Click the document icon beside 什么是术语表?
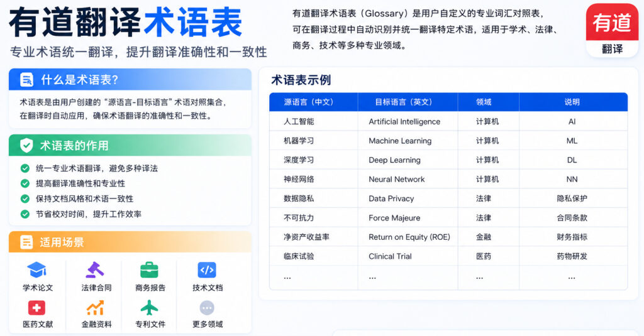Viewport: 644px width, 336px height. (x=27, y=80)
